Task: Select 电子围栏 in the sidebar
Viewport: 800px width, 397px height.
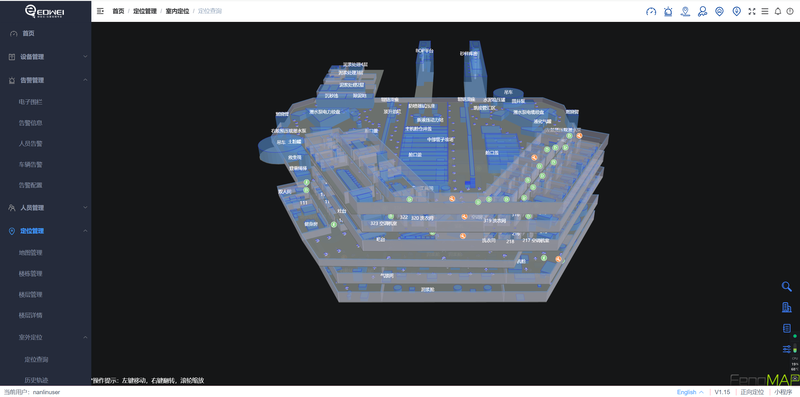Action: pyautogui.click(x=31, y=102)
